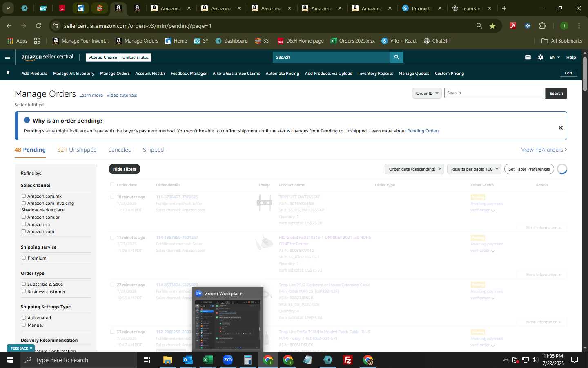Click the order Search button
Screen dimensions: 588x368
(556, 93)
